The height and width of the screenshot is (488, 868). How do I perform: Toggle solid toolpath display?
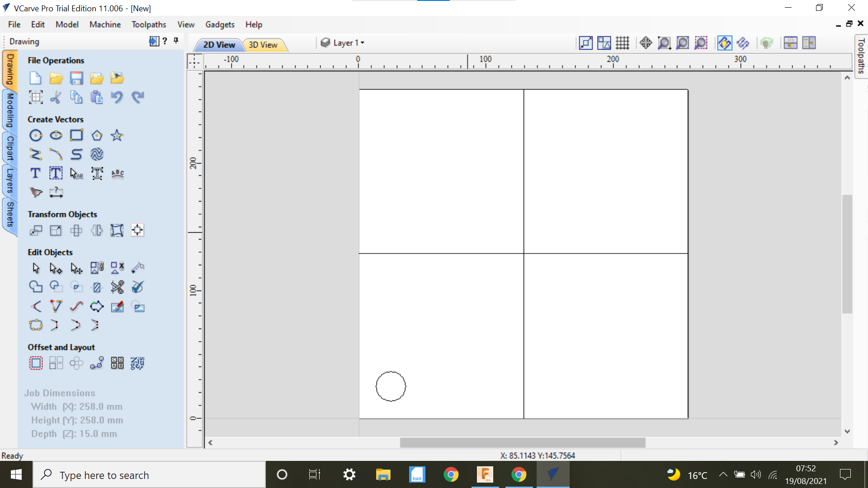coord(743,42)
